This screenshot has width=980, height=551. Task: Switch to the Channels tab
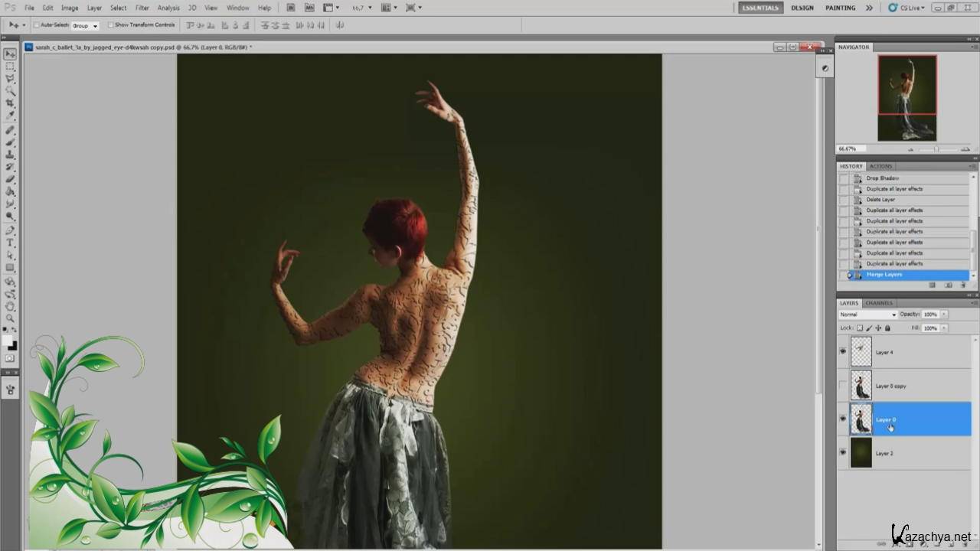pyautogui.click(x=879, y=303)
